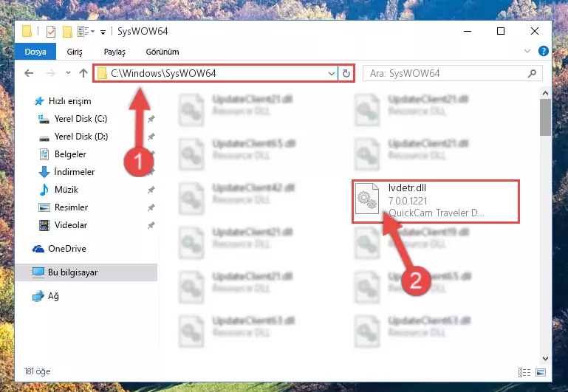Switch to the Giriş ribbon tab
568x392 pixels.
click(75, 52)
